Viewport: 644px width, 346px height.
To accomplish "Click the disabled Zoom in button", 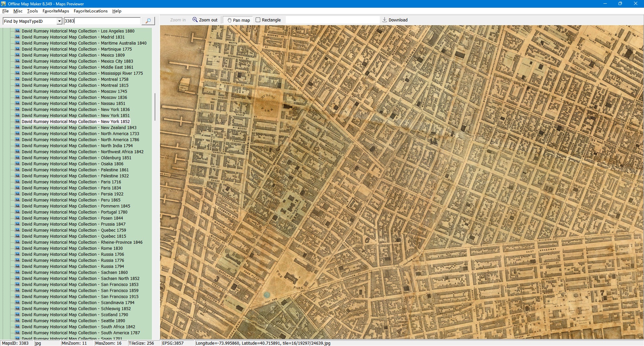I will pyautogui.click(x=178, y=20).
